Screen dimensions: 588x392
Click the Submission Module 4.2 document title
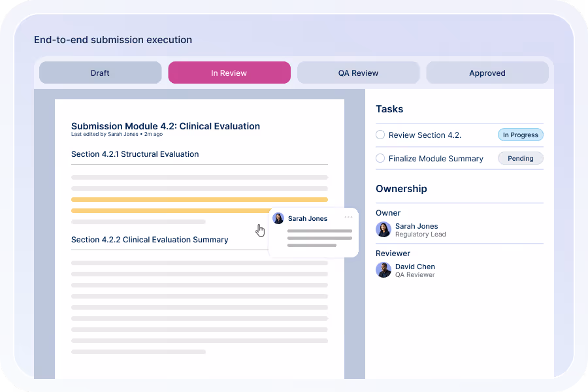tap(165, 126)
